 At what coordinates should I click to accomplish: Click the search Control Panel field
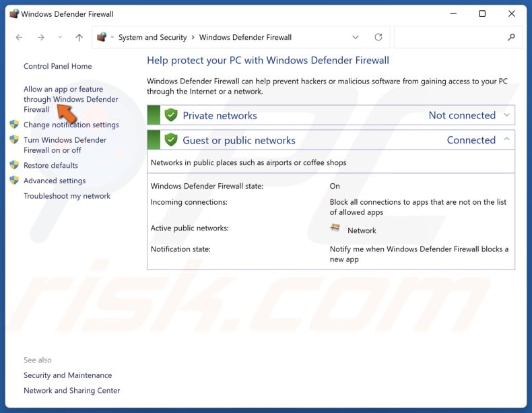coord(458,37)
